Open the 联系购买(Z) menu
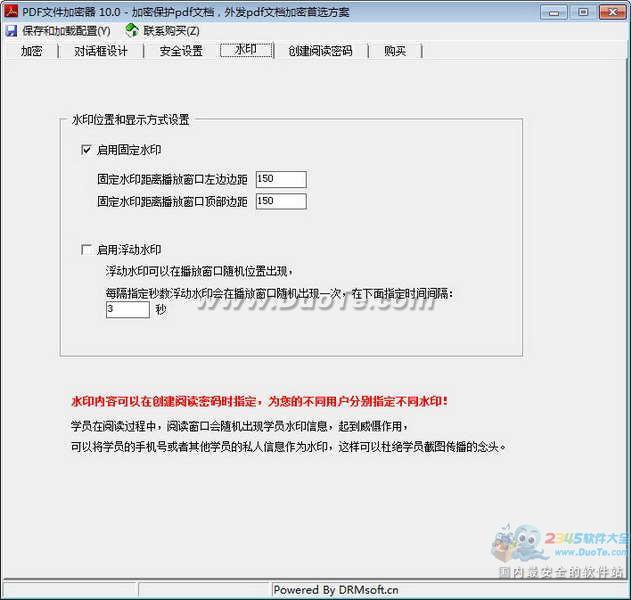631x600 pixels. (x=171, y=31)
